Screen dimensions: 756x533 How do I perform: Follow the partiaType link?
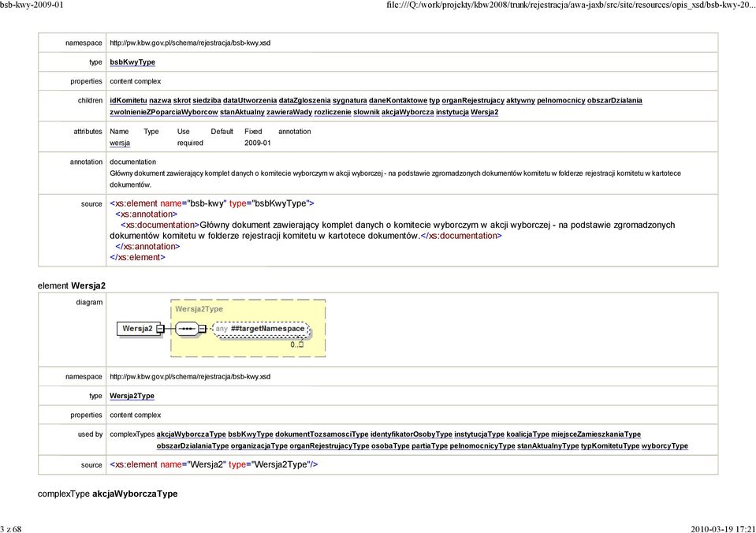(430, 445)
